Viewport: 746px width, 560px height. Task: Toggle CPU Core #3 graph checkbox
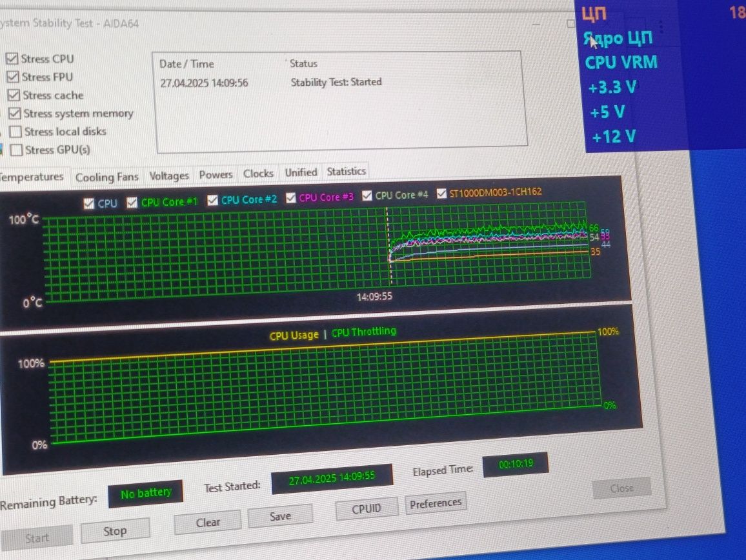(290, 198)
